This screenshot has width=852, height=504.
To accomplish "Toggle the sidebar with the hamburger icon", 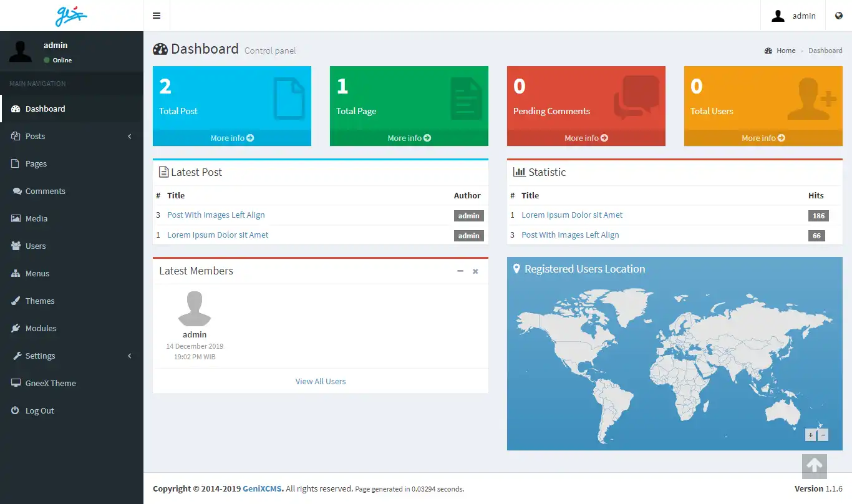I will coord(157,16).
